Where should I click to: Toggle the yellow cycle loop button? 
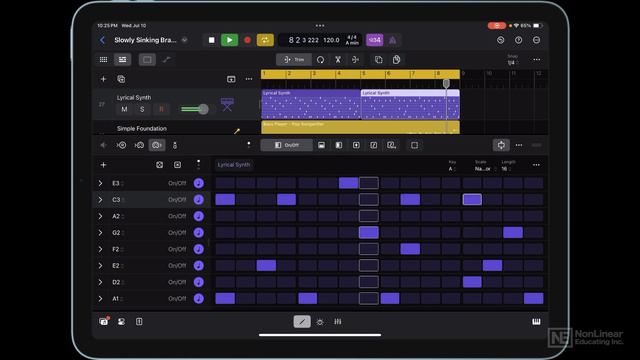point(265,40)
